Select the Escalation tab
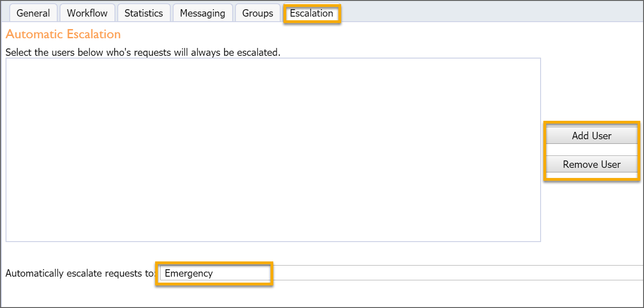This screenshot has width=644, height=308. (312, 13)
